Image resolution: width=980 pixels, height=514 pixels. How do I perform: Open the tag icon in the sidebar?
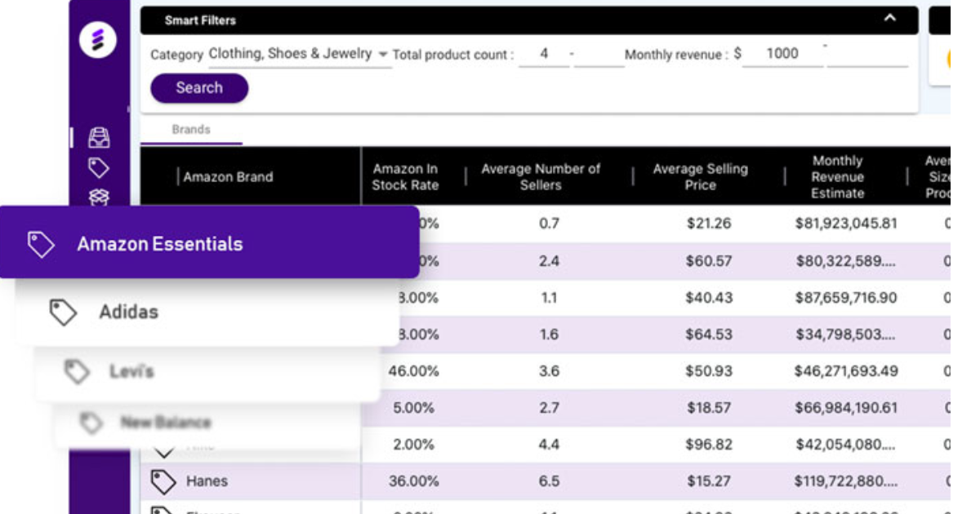[x=99, y=168]
